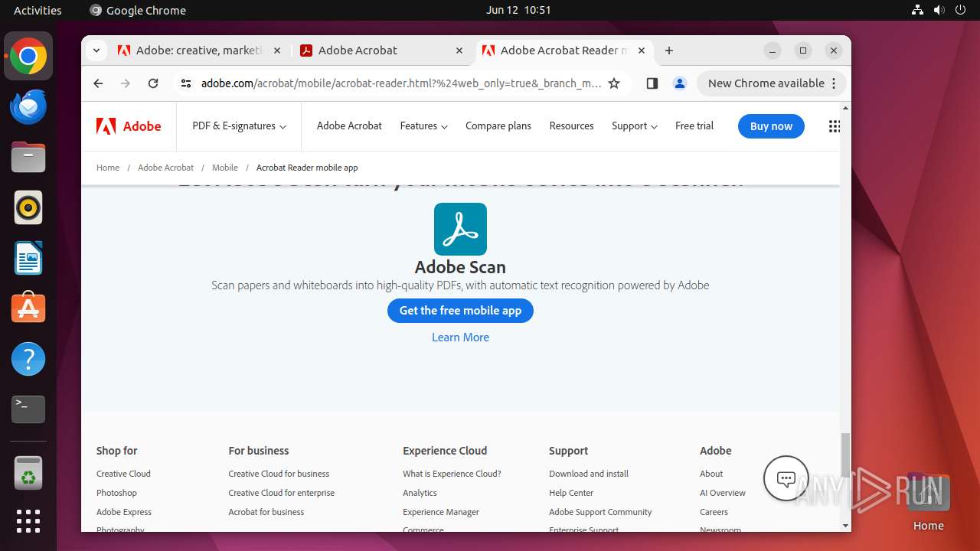
Task: Open Trash from the dock
Action: (28, 473)
